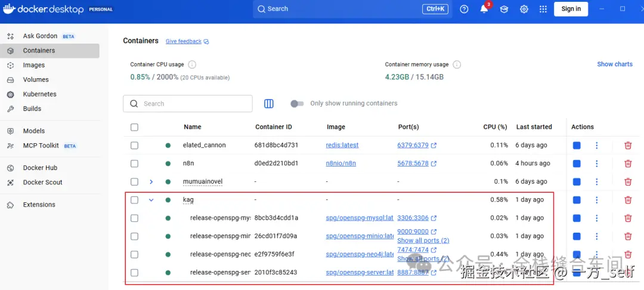Open the spg/openspg-neo4j image link

click(360, 254)
